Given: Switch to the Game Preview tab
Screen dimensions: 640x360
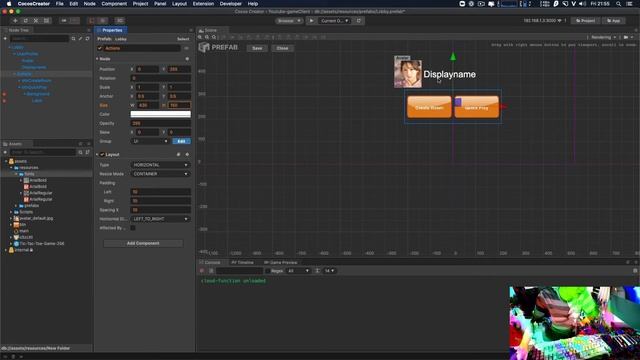Looking at the screenshot, I should 281,262.
